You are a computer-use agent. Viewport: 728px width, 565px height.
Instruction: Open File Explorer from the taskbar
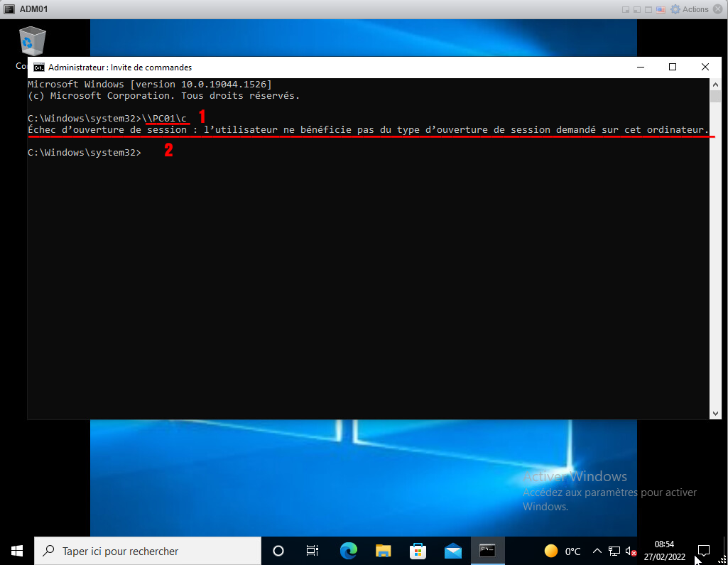[x=384, y=551]
